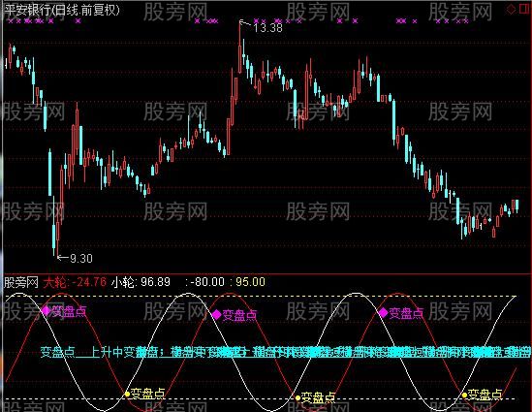Click the 9.30 low price label
Viewport: 532px width, 412px height.
coord(81,259)
